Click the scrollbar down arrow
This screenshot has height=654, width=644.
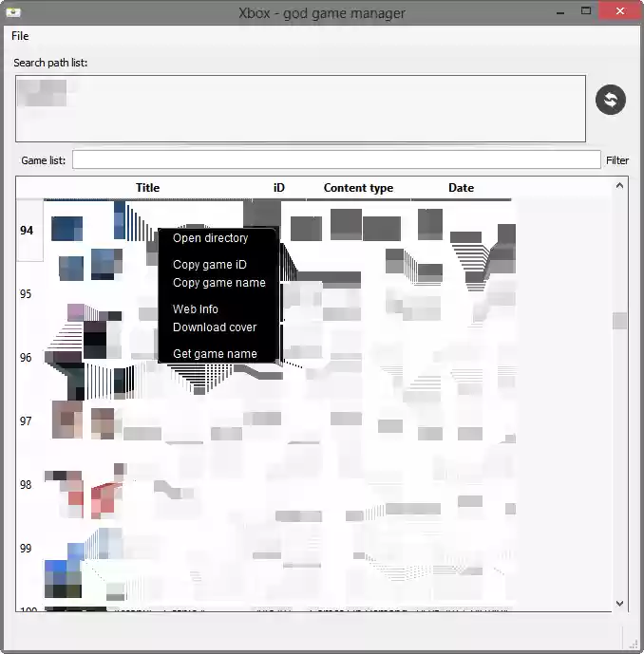(620, 603)
